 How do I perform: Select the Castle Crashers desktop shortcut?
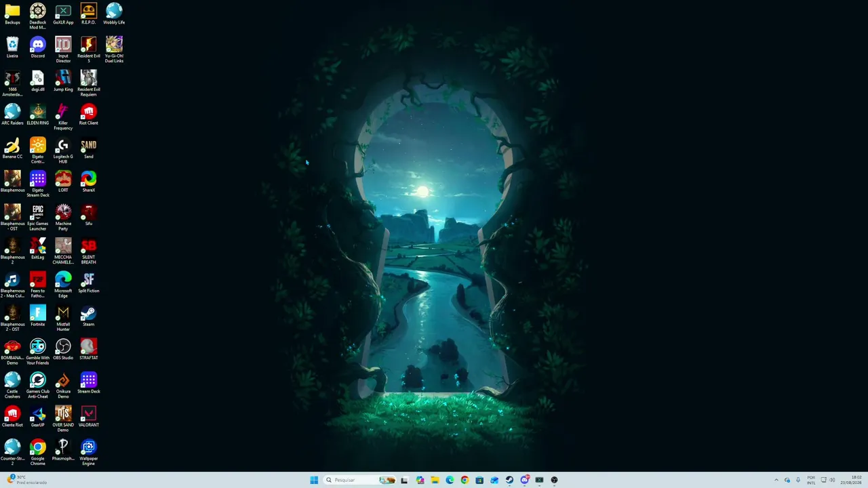pos(12,386)
